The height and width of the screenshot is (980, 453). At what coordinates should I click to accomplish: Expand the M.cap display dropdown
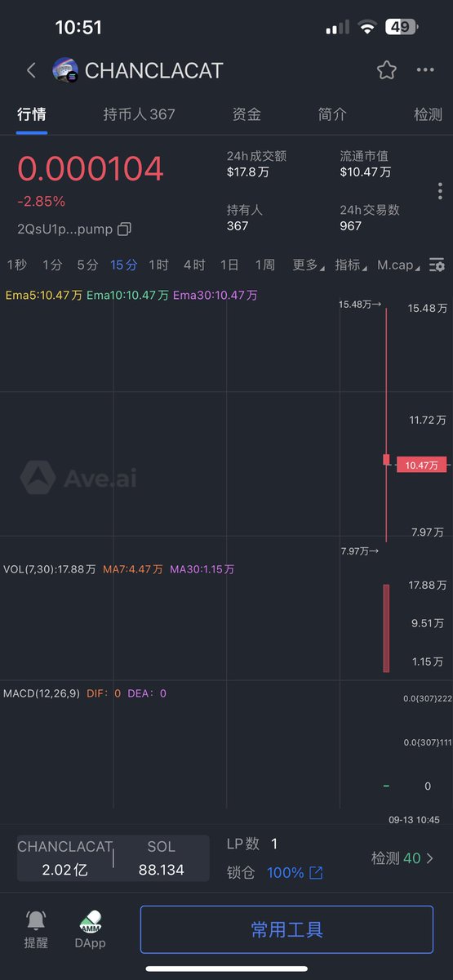[399, 265]
